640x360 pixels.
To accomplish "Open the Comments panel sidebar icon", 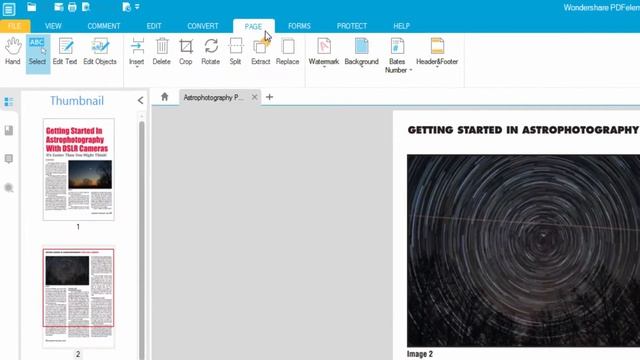I will pos(9,159).
